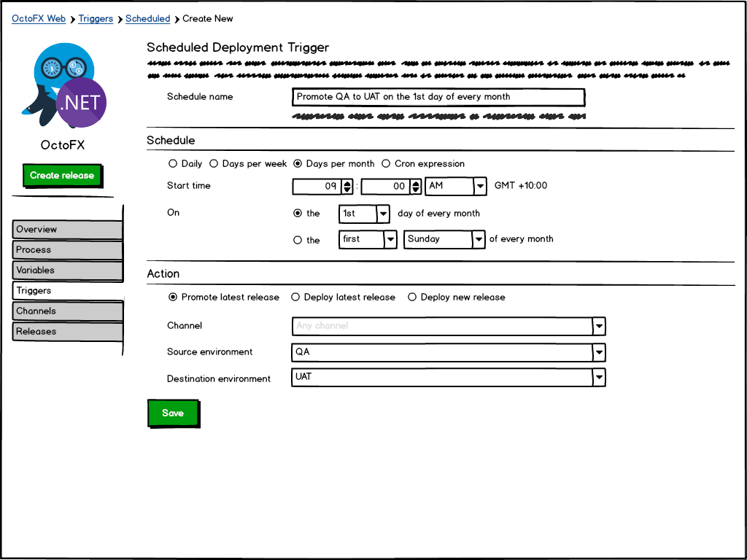Viewport: 747px width, 560px height.
Task: Click the Schedule name text field
Action: 438,97
